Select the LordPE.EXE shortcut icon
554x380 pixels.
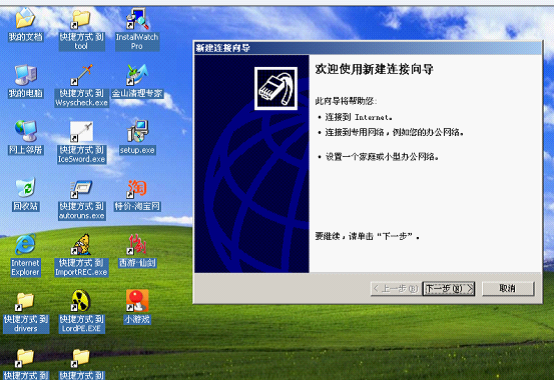coord(81,301)
